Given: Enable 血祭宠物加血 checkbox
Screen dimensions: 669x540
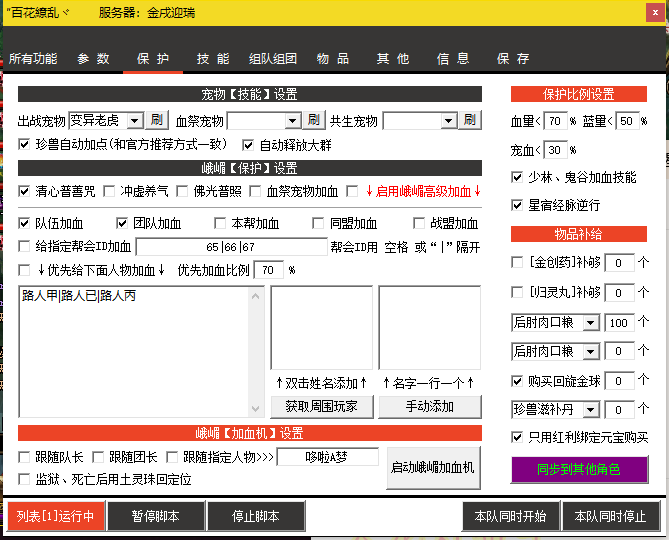Looking at the screenshot, I should pos(255,191).
